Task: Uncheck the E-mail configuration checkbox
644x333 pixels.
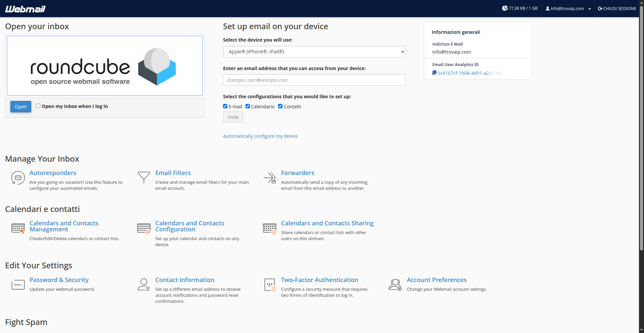Action: (225, 106)
